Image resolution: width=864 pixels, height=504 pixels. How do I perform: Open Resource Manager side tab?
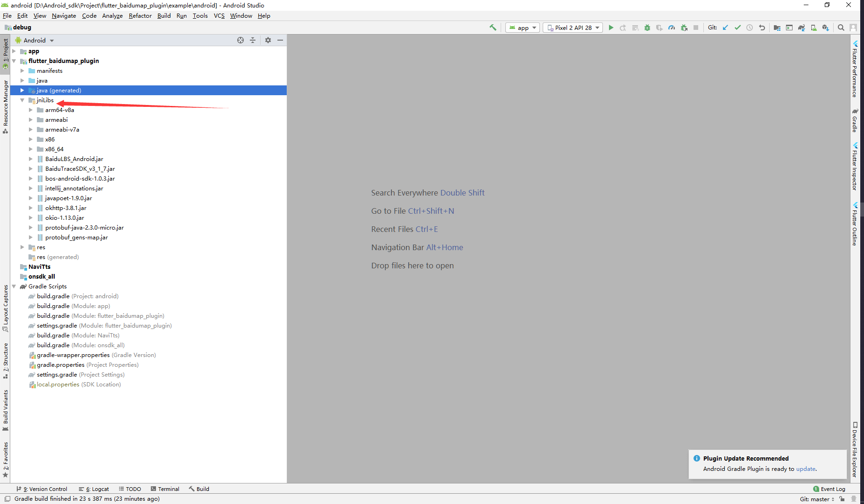[x=6, y=106]
